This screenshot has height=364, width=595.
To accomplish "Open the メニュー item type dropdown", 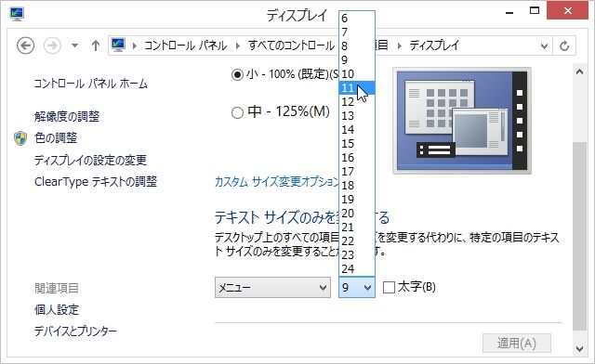I will click(x=272, y=288).
